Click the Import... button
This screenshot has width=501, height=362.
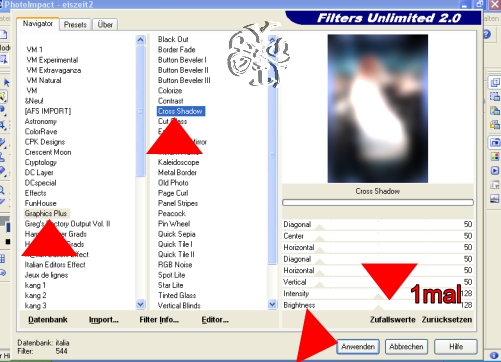click(104, 320)
